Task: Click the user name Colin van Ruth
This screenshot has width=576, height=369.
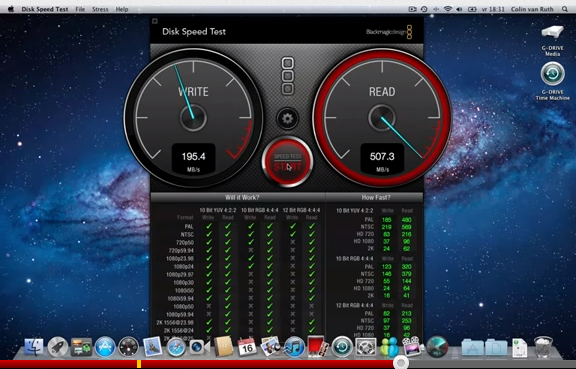Action: (532, 9)
